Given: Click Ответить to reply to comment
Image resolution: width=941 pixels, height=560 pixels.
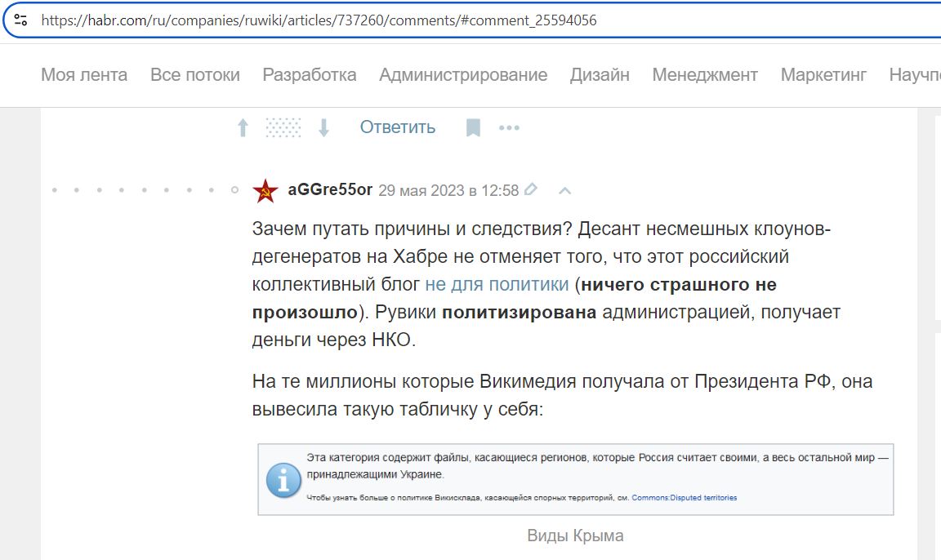Looking at the screenshot, I should [x=398, y=127].
